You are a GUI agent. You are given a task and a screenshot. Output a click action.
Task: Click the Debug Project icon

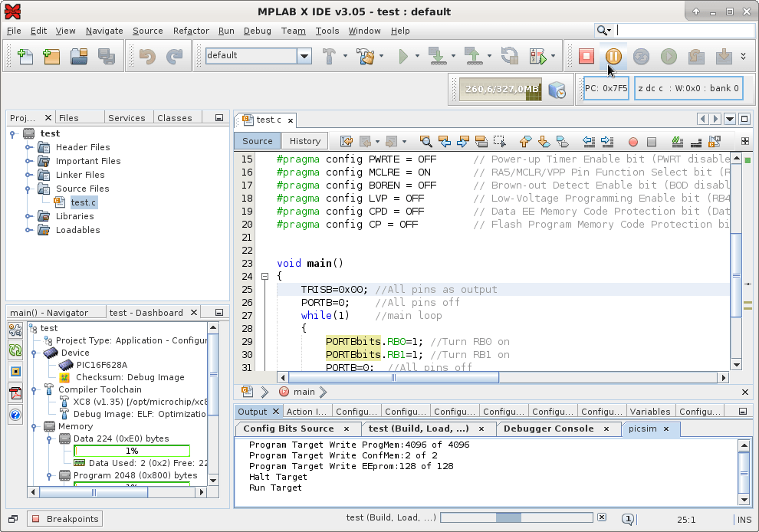point(537,56)
